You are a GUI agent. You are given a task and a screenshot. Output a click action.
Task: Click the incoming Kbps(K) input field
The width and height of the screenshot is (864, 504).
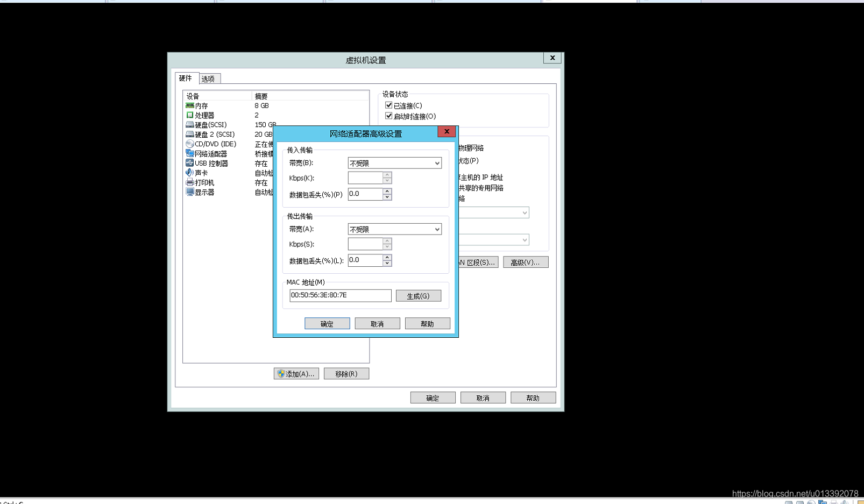click(x=365, y=178)
